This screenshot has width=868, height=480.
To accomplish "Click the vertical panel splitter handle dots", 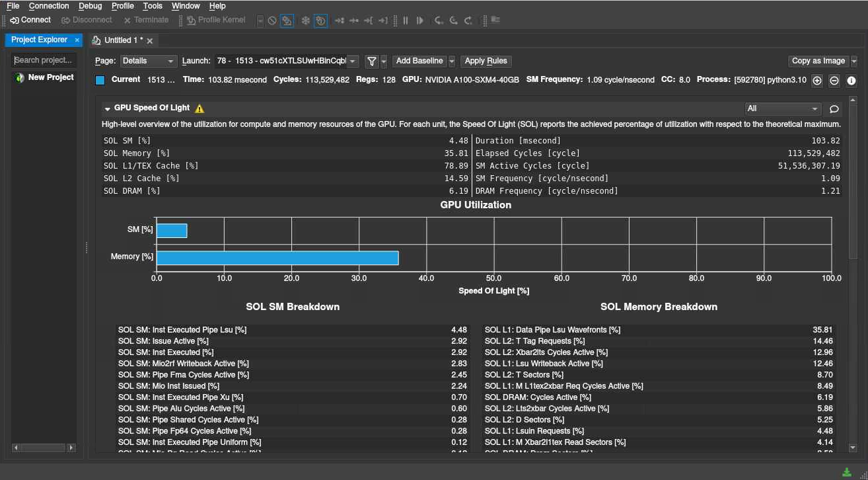I will click(87, 247).
